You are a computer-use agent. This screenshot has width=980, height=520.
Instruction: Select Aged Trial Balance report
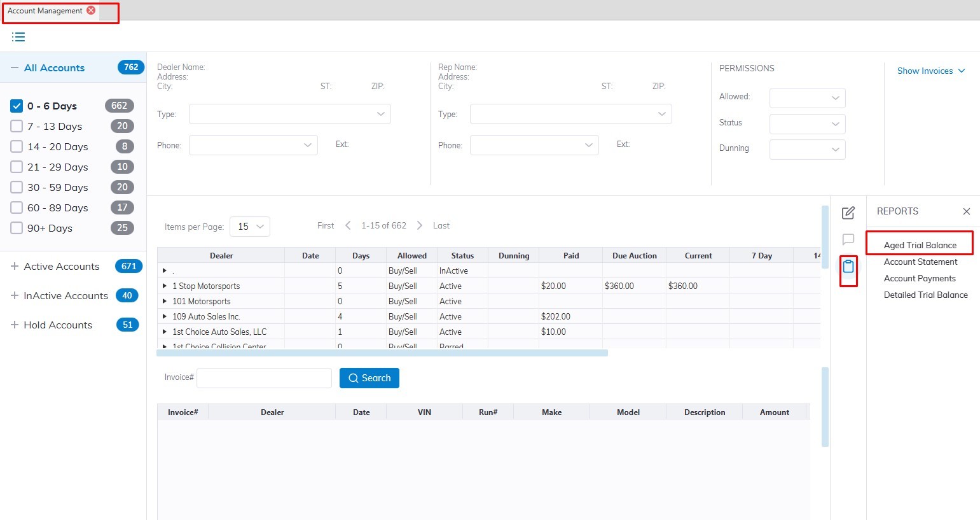(x=920, y=245)
